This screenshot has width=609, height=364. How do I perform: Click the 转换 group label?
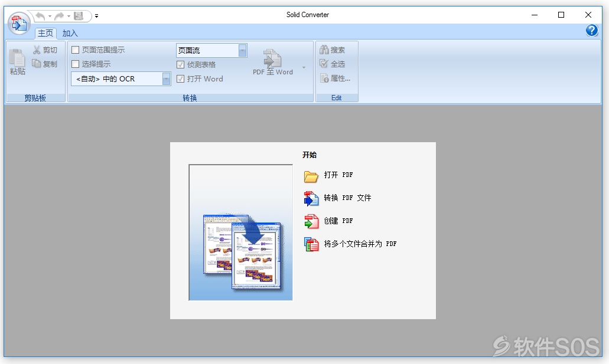tap(190, 98)
